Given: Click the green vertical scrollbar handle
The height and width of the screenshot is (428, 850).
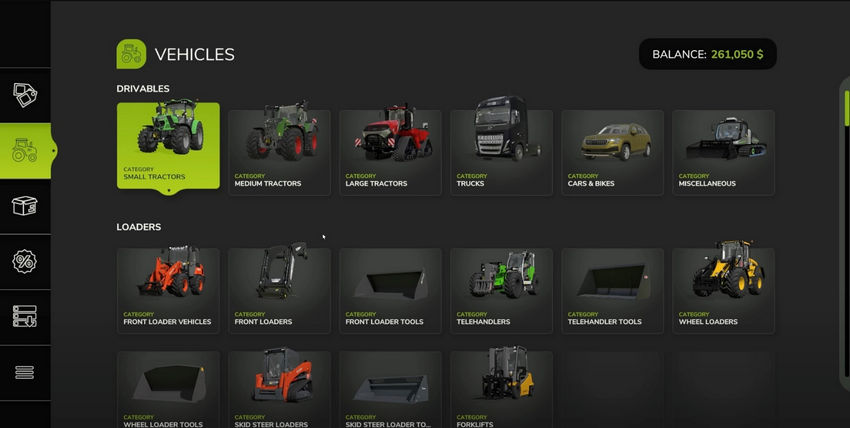Looking at the screenshot, I should click(x=847, y=108).
